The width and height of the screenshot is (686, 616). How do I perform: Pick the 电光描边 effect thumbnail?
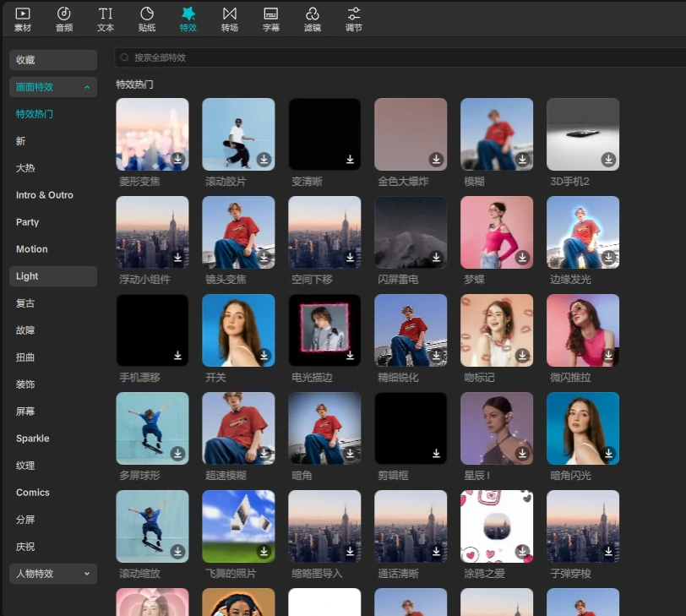coord(324,330)
